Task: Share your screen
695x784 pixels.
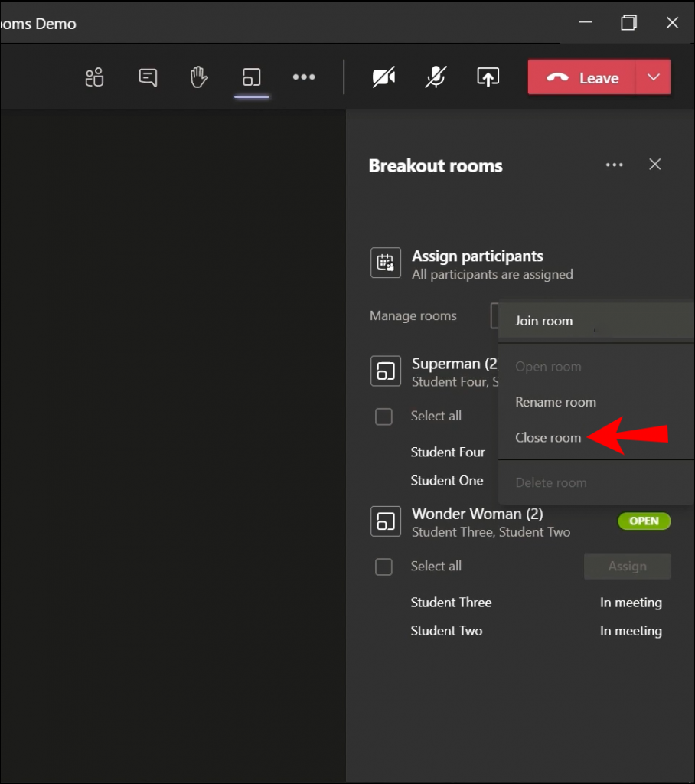Action: click(x=488, y=77)
